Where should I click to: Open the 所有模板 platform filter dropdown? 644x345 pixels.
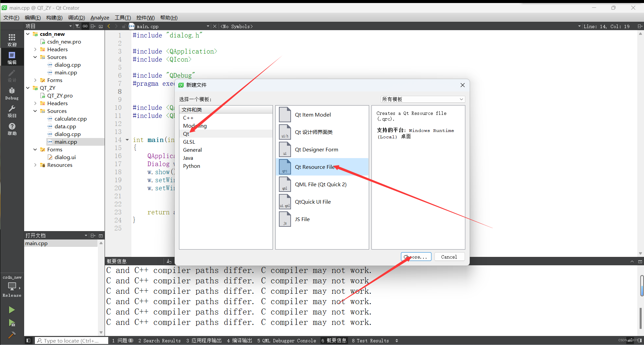(x=423, y=99)
